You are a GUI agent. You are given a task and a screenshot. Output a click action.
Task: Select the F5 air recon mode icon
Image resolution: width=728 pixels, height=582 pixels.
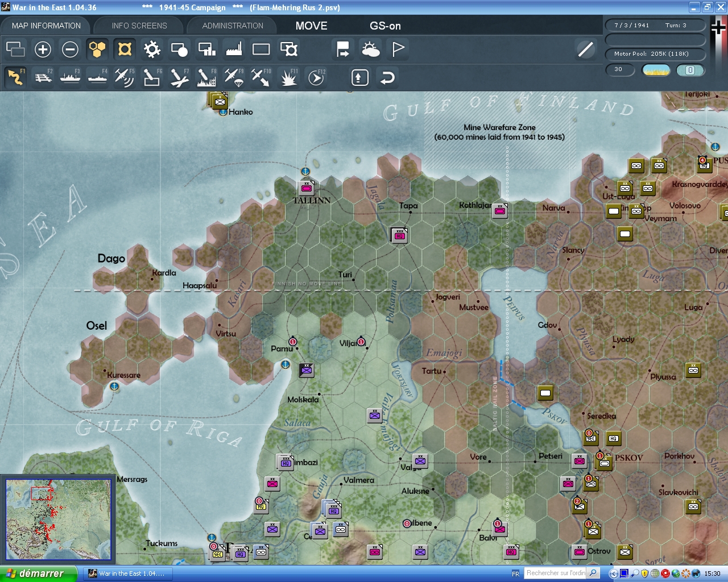[x=124, y=77]
